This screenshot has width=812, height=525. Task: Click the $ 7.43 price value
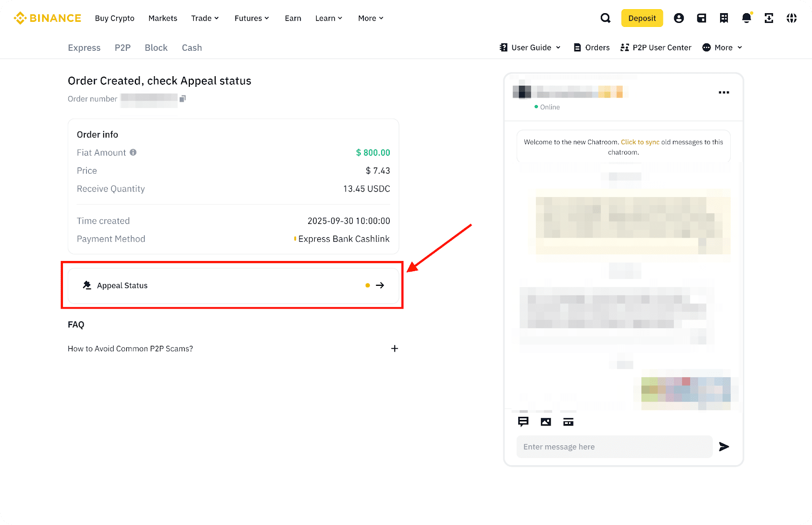click(378, 171)
